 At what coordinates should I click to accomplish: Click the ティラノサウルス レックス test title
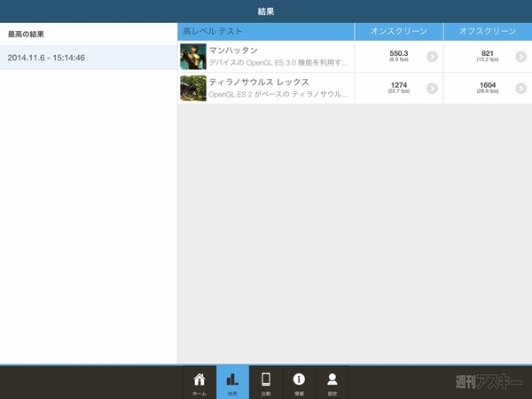(x=259, y=82)
